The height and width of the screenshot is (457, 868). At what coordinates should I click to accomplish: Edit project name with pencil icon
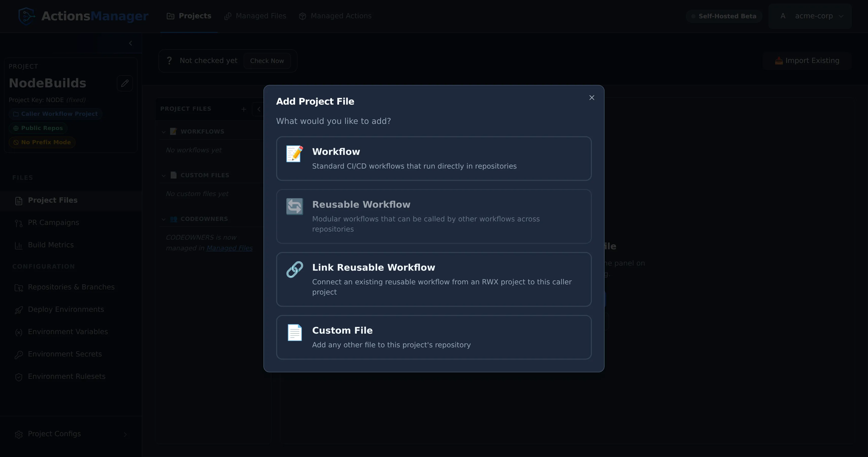click(x=125, y=83)
